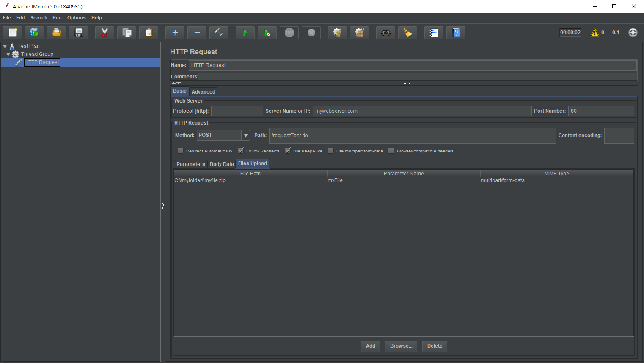Collapse the Test Plan tree node
The width and height of the screenshot is (644, 363).
[x=5, y=46]
